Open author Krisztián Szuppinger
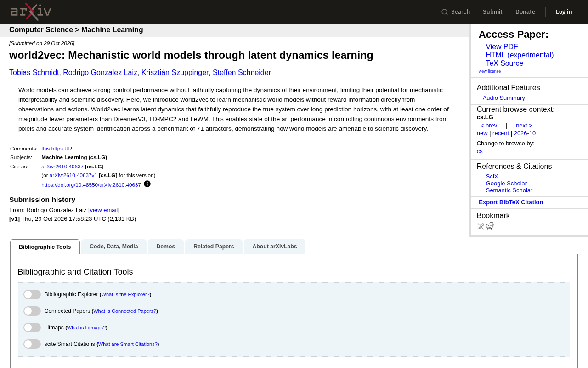 (175, 73)
